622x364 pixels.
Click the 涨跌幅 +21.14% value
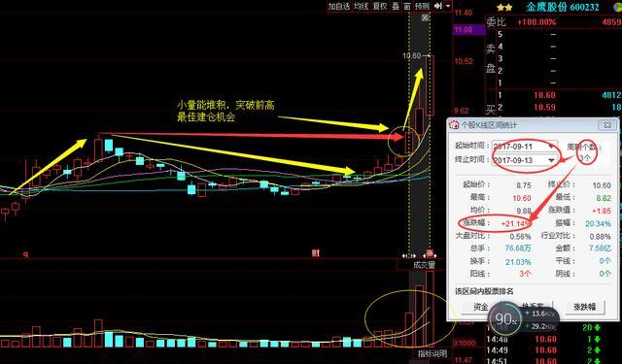(515, 224)
